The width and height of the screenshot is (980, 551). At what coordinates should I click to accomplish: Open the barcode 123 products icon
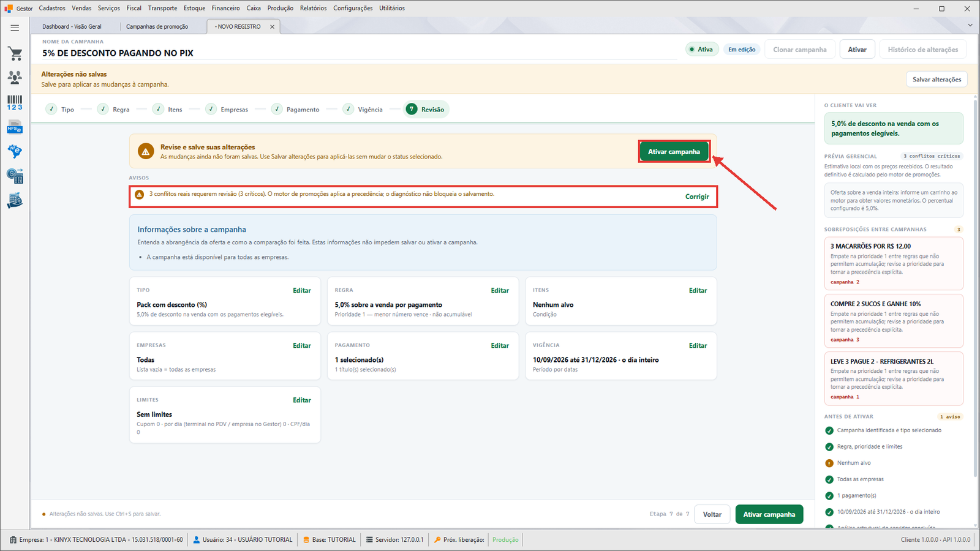click(15, 102)
